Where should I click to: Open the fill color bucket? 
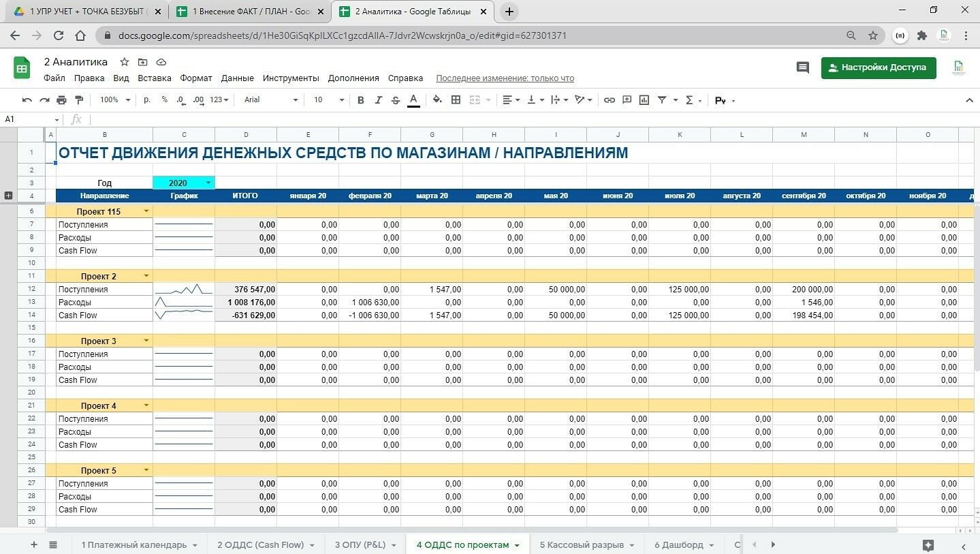(437, 100)
